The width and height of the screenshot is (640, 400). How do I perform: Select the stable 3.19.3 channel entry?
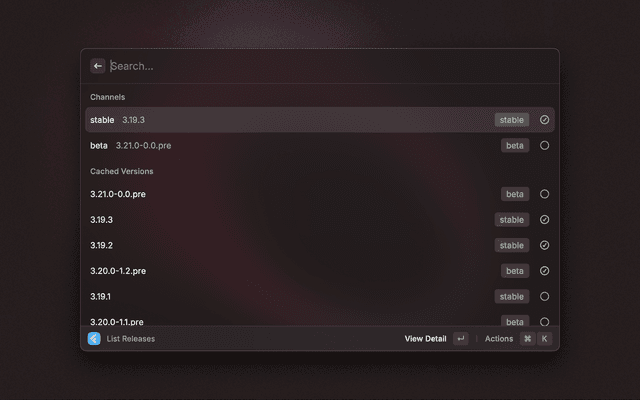320,120
